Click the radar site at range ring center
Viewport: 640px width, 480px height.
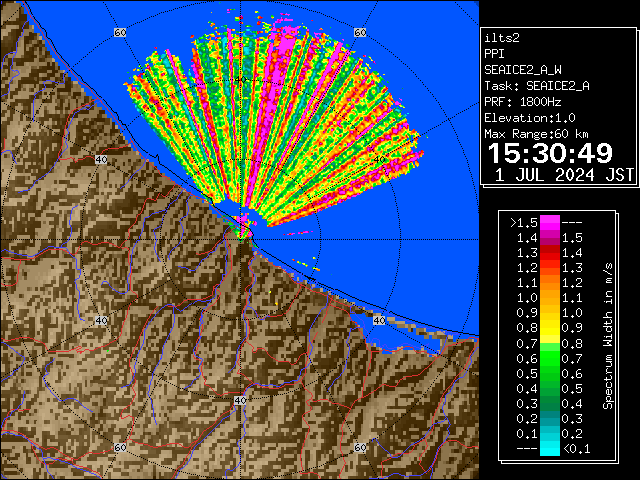pyautogui.click(x=241, y=240)
